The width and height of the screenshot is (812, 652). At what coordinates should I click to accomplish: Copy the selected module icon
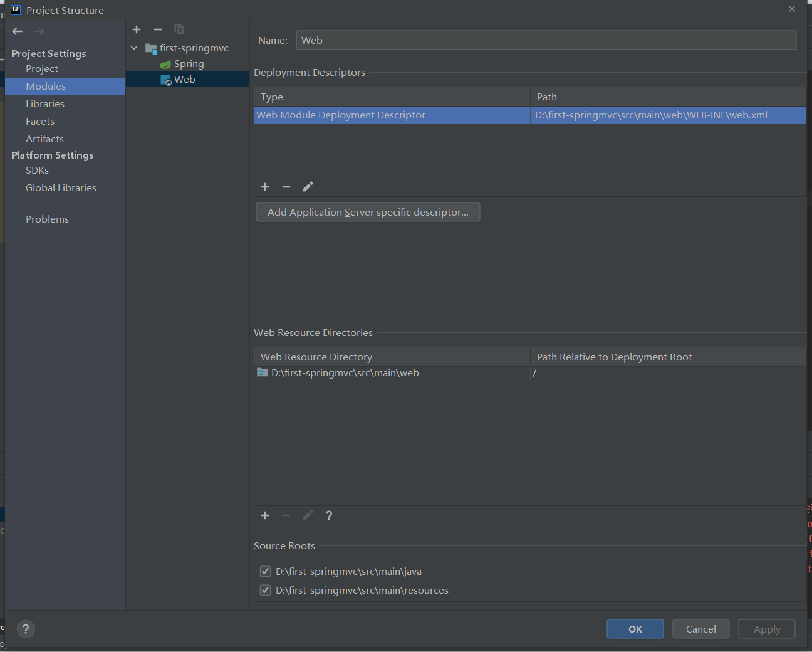point(179,29)
